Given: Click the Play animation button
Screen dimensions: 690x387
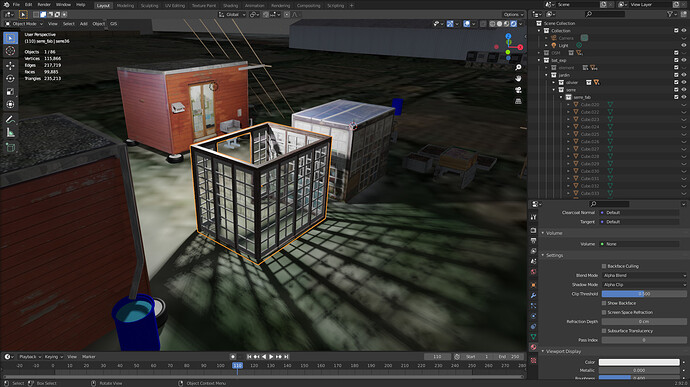Looking at the screenshot, I should (271, 357).
